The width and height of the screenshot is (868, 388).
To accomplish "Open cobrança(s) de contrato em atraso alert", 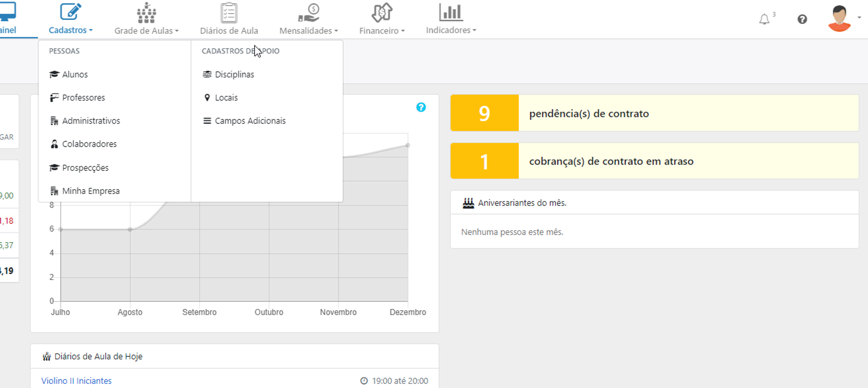I will point(611,161).
